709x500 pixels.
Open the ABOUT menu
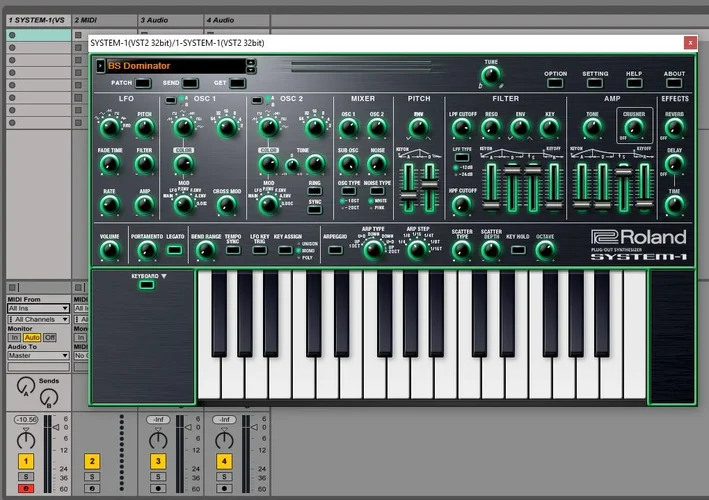pos(674,83)
